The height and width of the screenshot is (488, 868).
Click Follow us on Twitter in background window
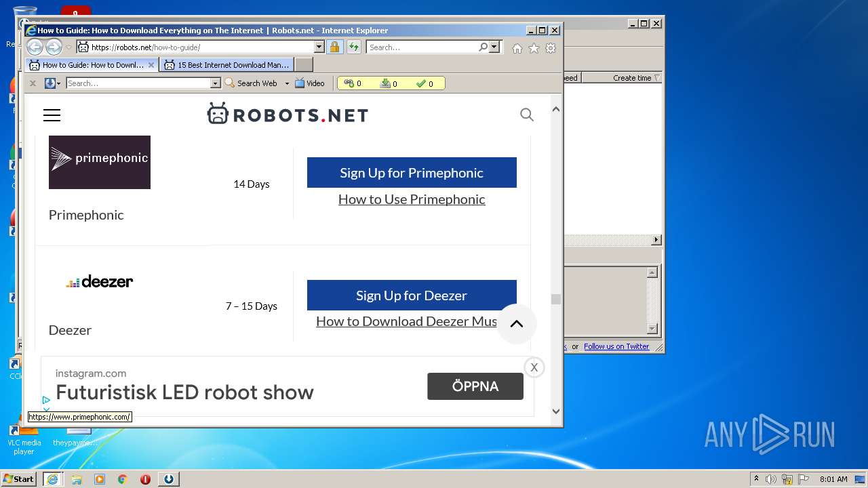[616, 346]
